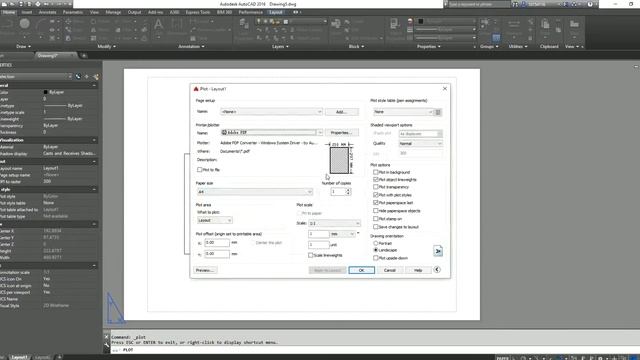Click the Add page setup button

click(342, 112)
